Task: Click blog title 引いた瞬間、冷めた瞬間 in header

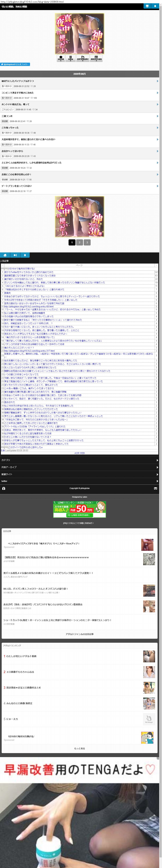Action: (14, 6)
